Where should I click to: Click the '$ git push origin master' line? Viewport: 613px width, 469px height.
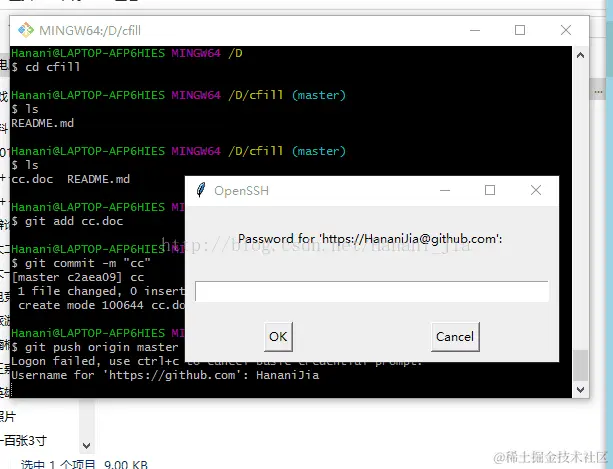click(95, 347)
